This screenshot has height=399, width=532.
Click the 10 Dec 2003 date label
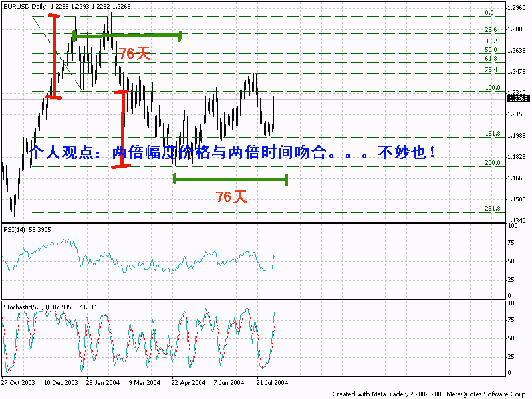pos(61,383)
